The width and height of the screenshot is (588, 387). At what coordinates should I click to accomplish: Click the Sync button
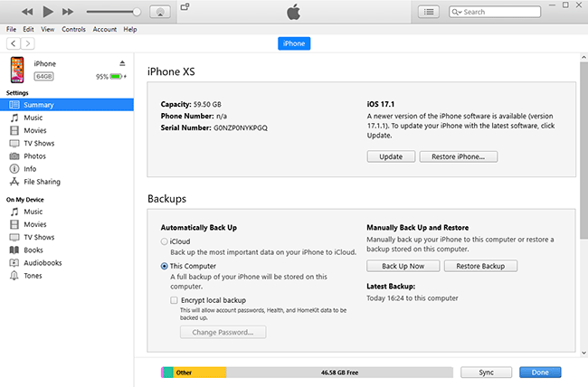pos(486,373)
